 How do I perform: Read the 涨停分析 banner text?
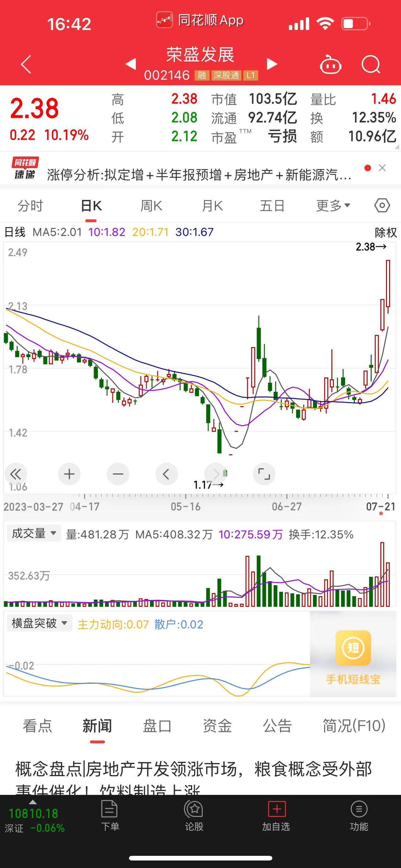tap(199, 175)
